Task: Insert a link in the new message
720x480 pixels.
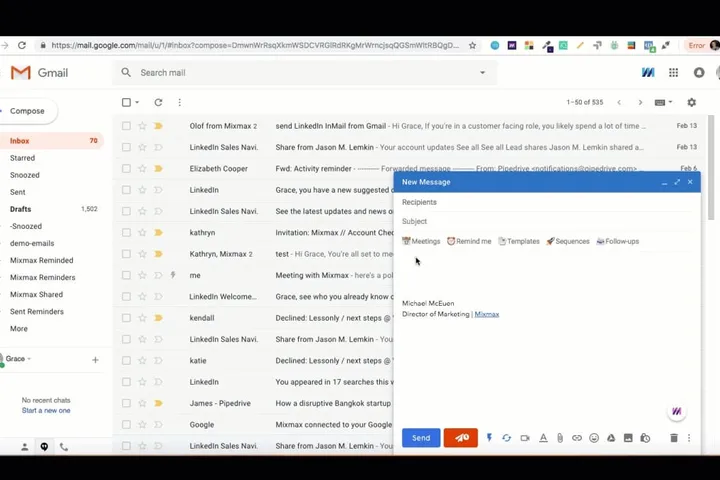Action: 577,438
